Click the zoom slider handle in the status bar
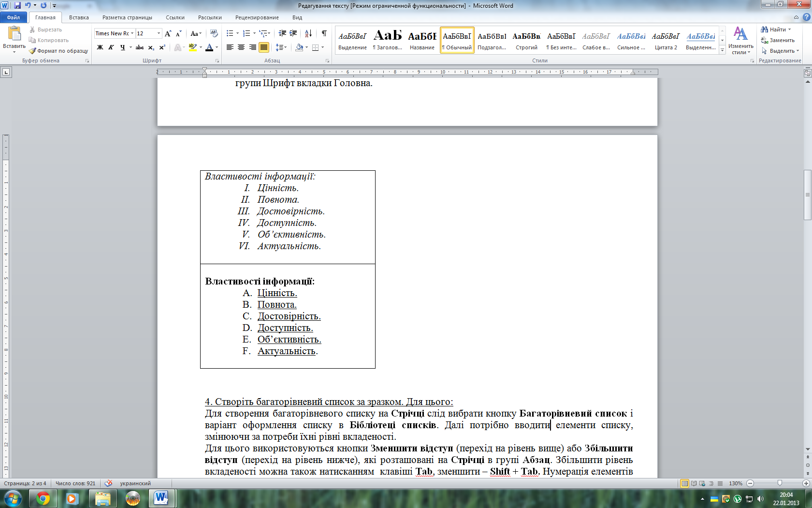This screenshot has width=812, height=508. point(780,483)
